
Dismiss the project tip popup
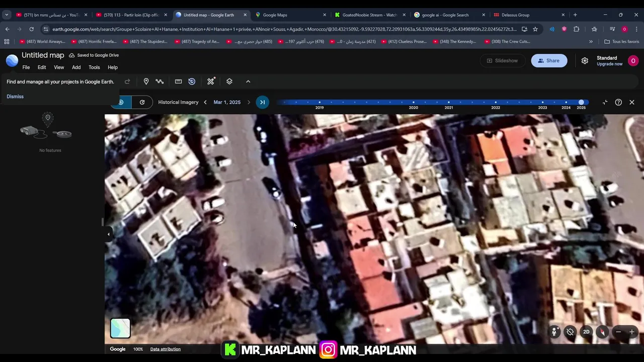(15, 97)
